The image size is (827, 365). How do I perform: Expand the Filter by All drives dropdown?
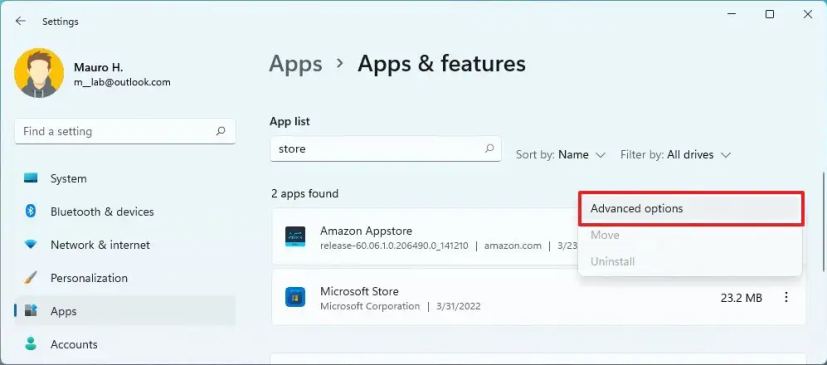coord(675,155)
